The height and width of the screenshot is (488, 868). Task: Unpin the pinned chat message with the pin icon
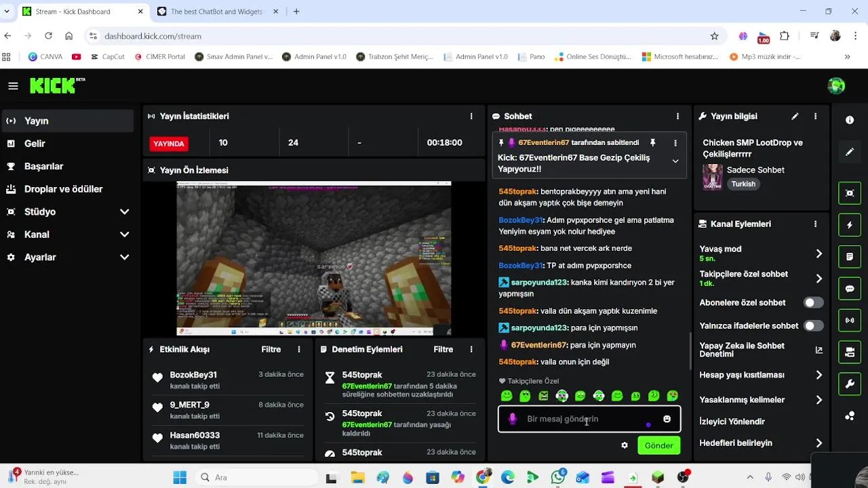(652, 143)
